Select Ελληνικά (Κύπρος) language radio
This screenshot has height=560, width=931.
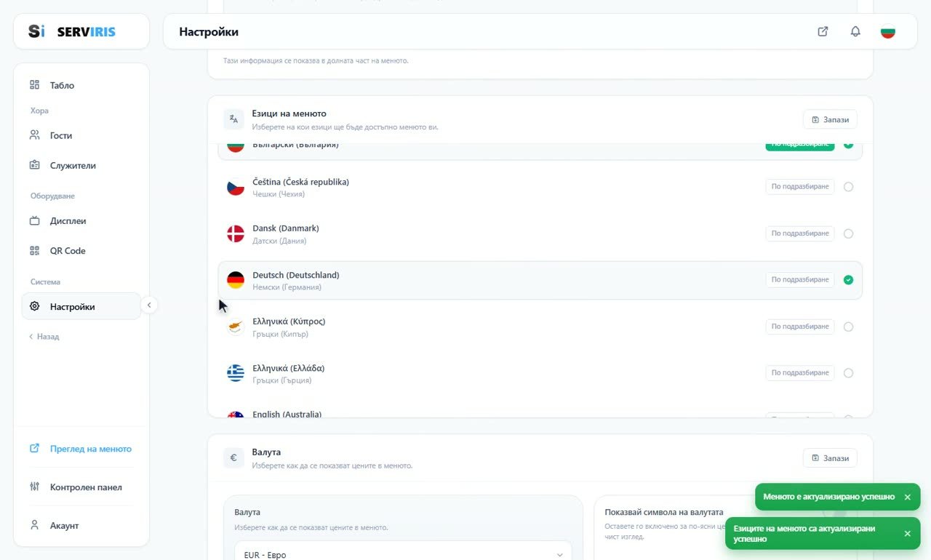[x=848, y=327]
